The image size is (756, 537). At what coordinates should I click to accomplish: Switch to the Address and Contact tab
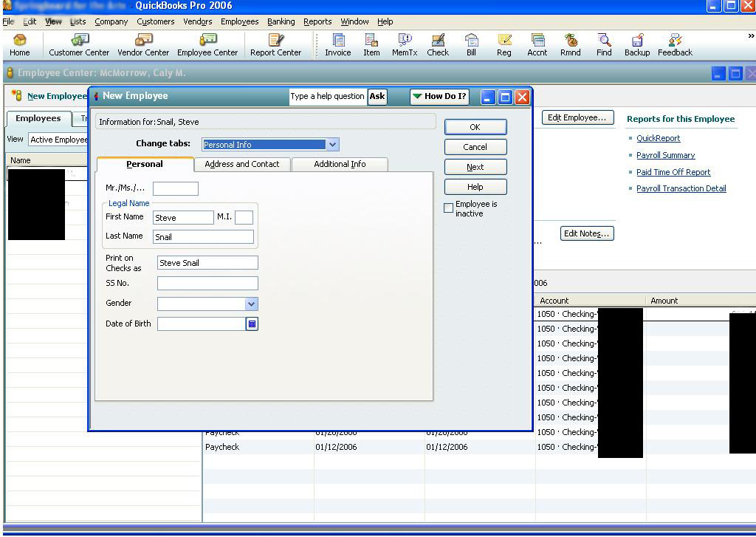click(x=242, y=165)
